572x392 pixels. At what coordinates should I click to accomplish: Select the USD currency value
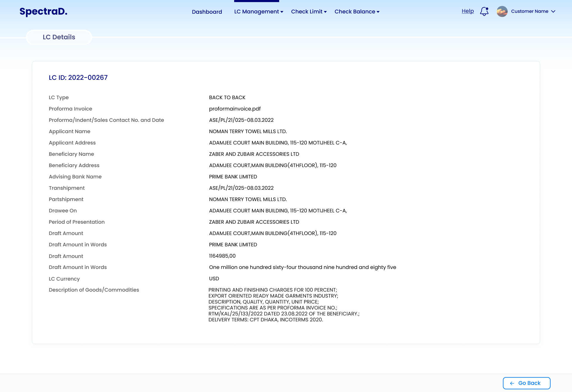click(214, 279)
